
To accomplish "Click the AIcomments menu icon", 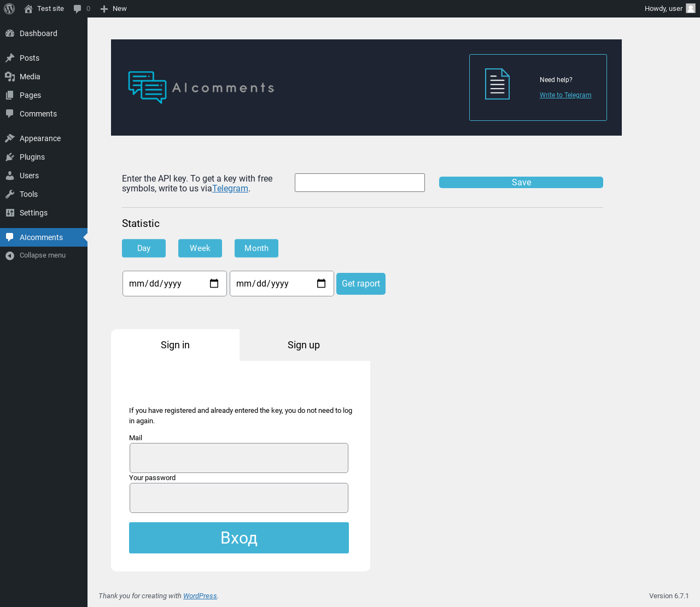I will click(10, 237).
